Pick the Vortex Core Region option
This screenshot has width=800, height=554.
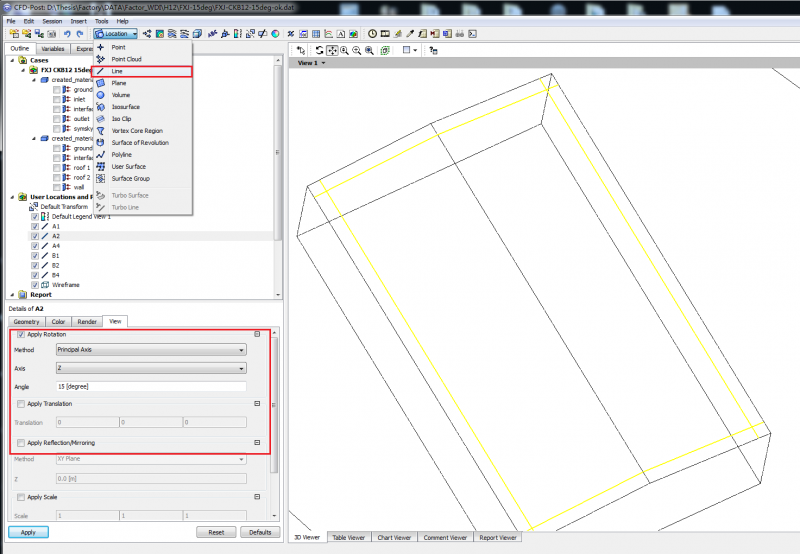coord(137,131)
